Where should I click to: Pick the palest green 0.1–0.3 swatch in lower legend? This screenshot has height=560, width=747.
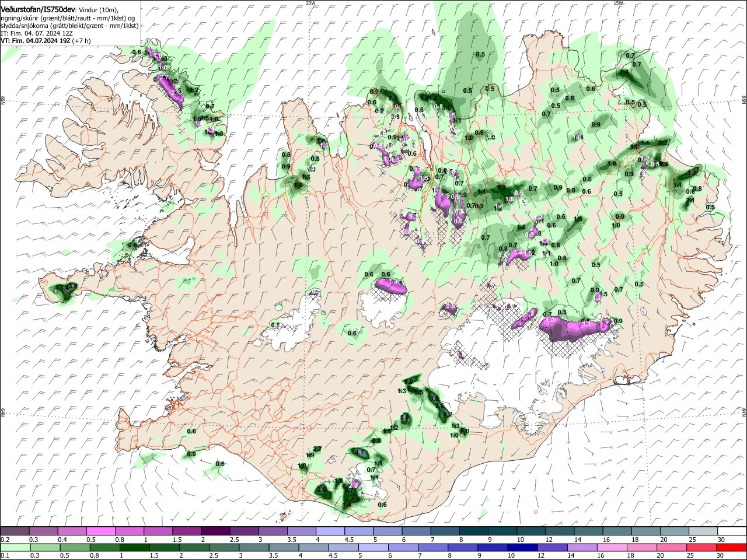click(x=15, y=547)
